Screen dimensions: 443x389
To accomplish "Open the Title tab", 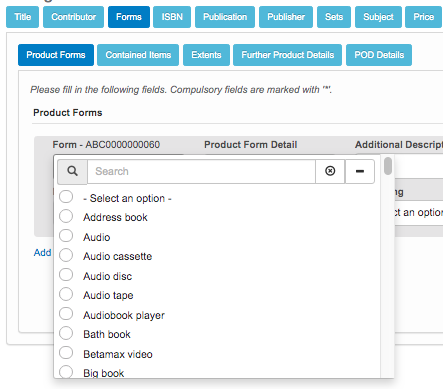I will pos(23,17).
